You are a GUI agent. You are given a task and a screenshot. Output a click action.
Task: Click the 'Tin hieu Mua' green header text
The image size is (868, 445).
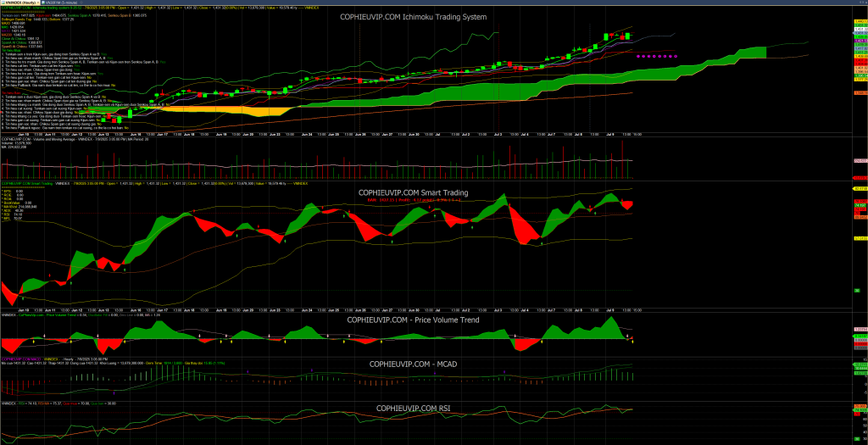[x=11, y=50]
